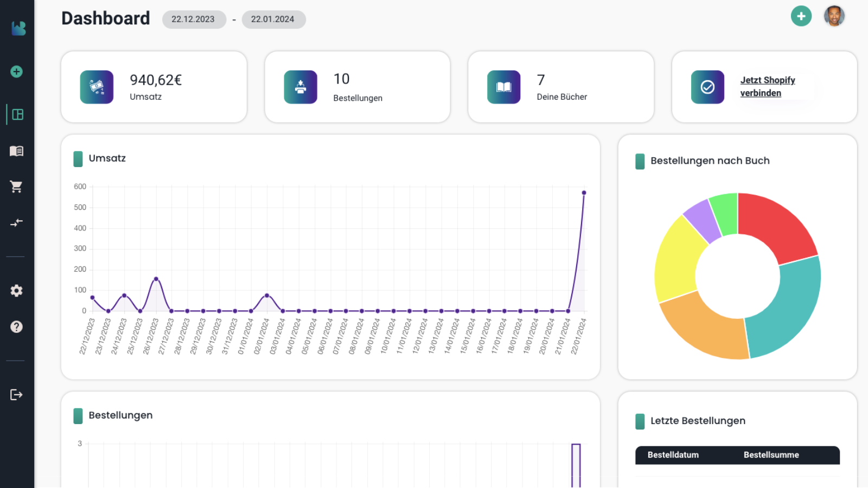Click the Umsatz money icon
868x488 pixels.
point(97,87)
